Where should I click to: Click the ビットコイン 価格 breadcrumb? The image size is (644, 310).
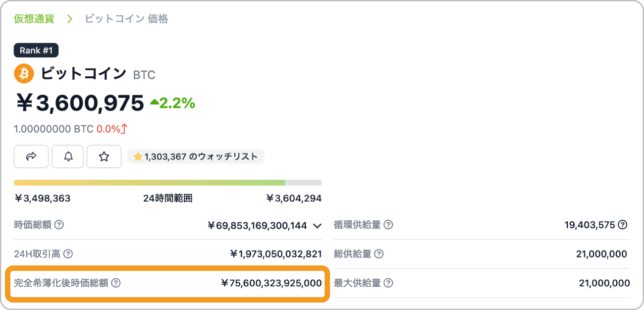point(126,19)
